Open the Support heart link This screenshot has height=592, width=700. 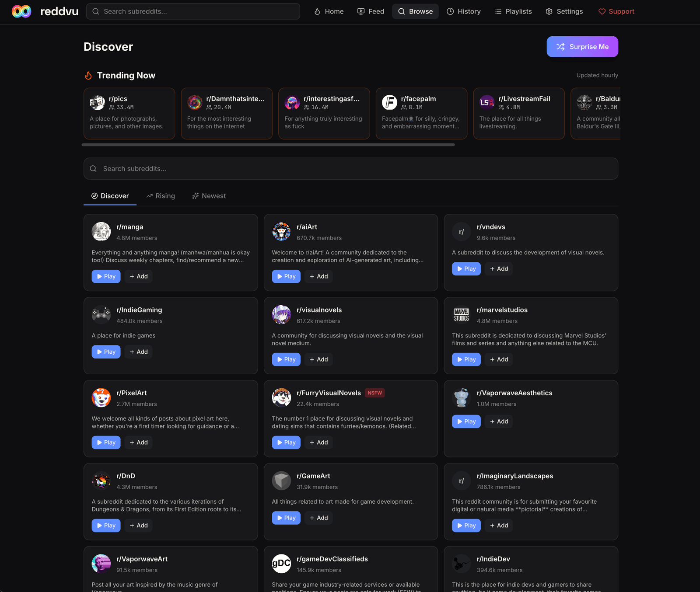tap(616, 11)
